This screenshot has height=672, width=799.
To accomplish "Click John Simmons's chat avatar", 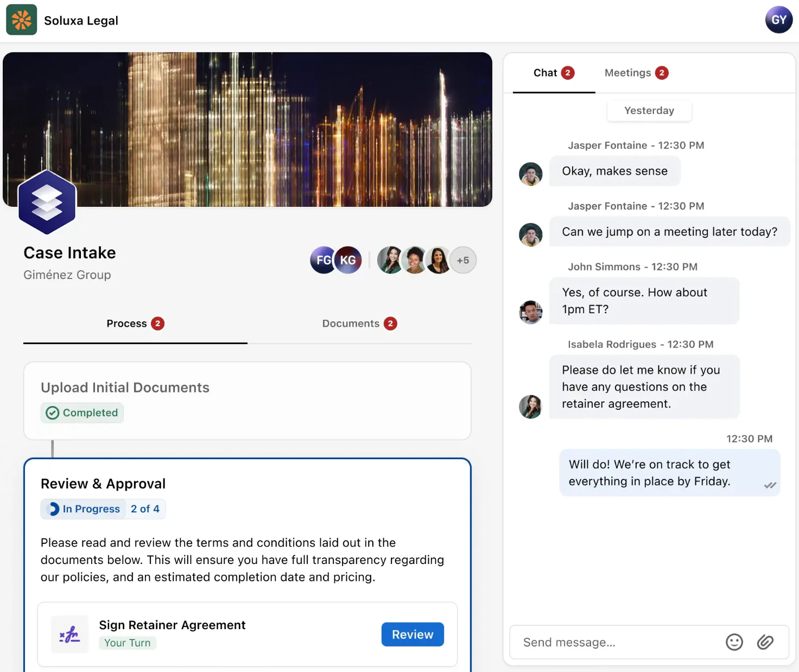I will tap(531, 312).
